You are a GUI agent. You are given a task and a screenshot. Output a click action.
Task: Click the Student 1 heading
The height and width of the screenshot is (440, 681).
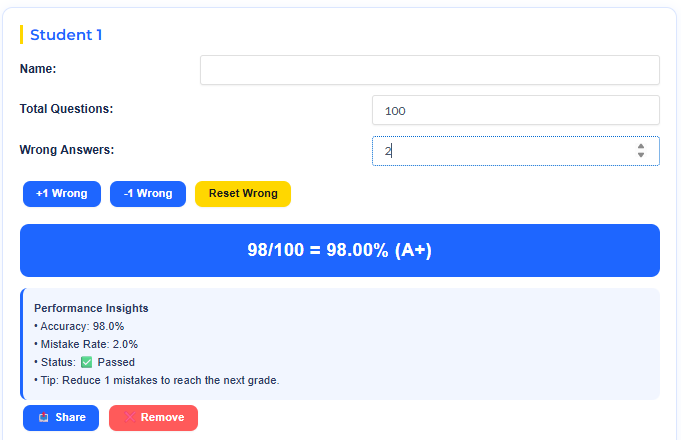pos(66,35)
